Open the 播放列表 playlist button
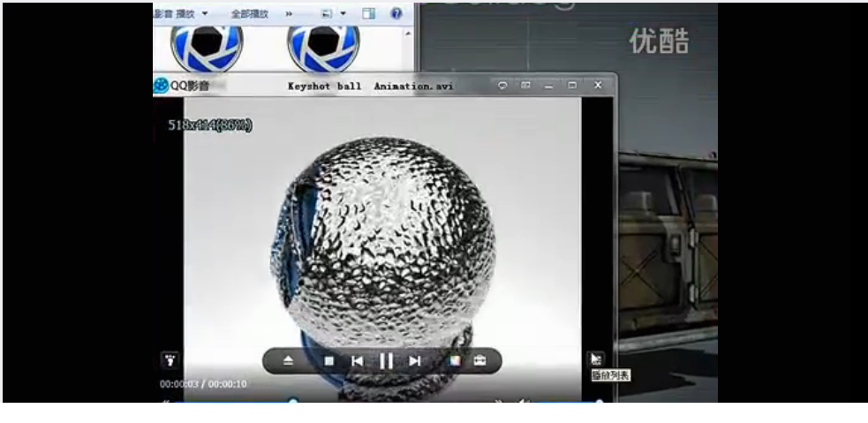Image resolution: width=868 pixels, height=423 pixels. coord(596,359)
